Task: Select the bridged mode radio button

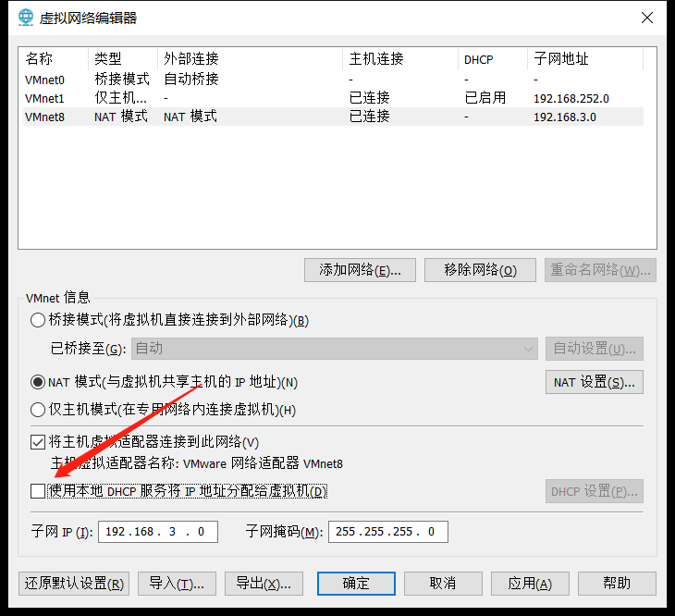Action: pos(38,321)
